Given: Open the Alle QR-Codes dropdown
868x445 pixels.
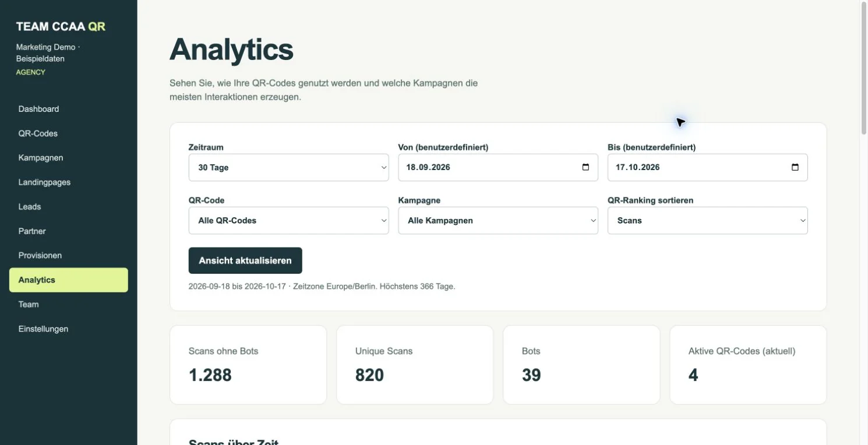Looking at the screenshot, I should (x=288, y=221).
